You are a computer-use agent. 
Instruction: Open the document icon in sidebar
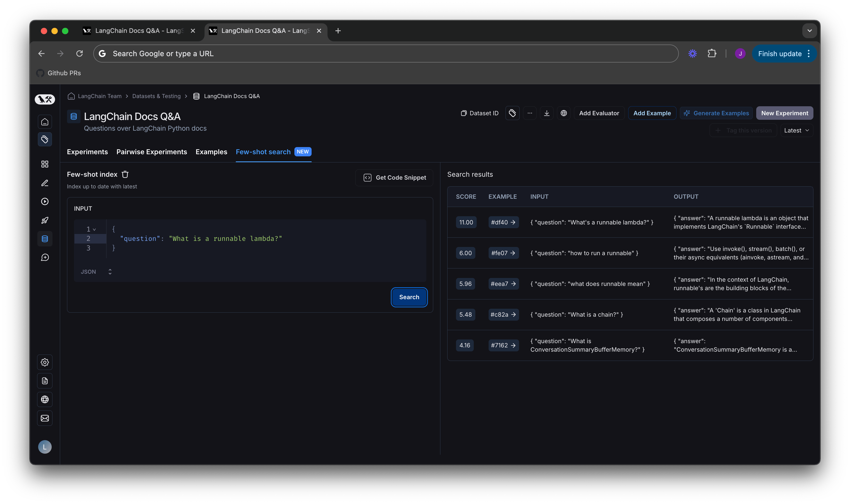(45, 381)
